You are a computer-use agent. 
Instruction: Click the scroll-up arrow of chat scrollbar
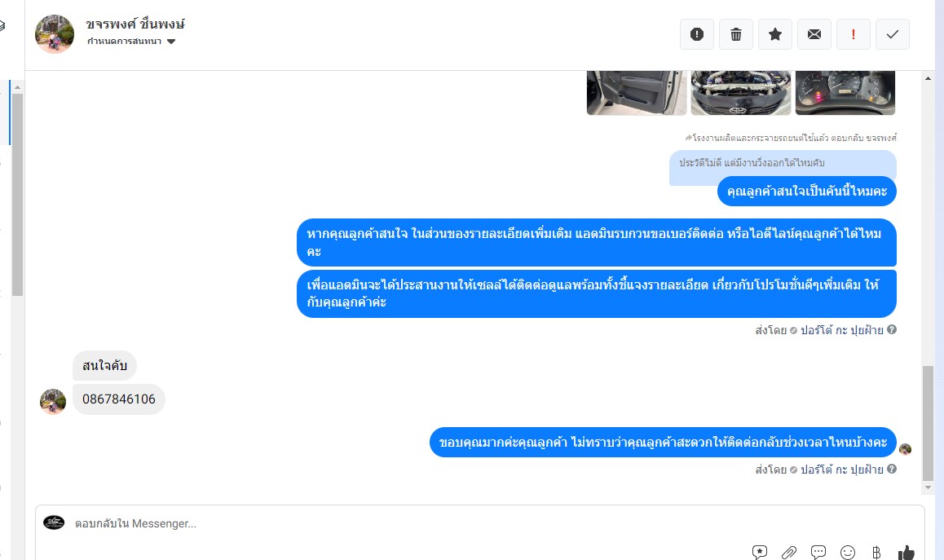point(928,78)
